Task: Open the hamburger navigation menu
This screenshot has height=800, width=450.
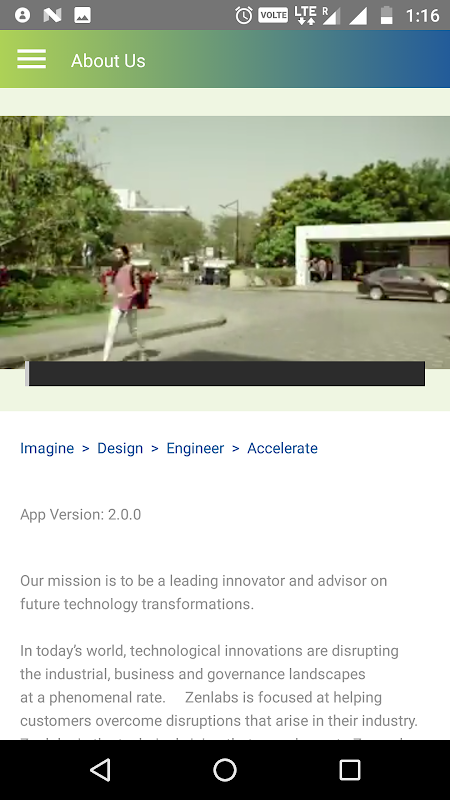Action: tap(32, 59)
